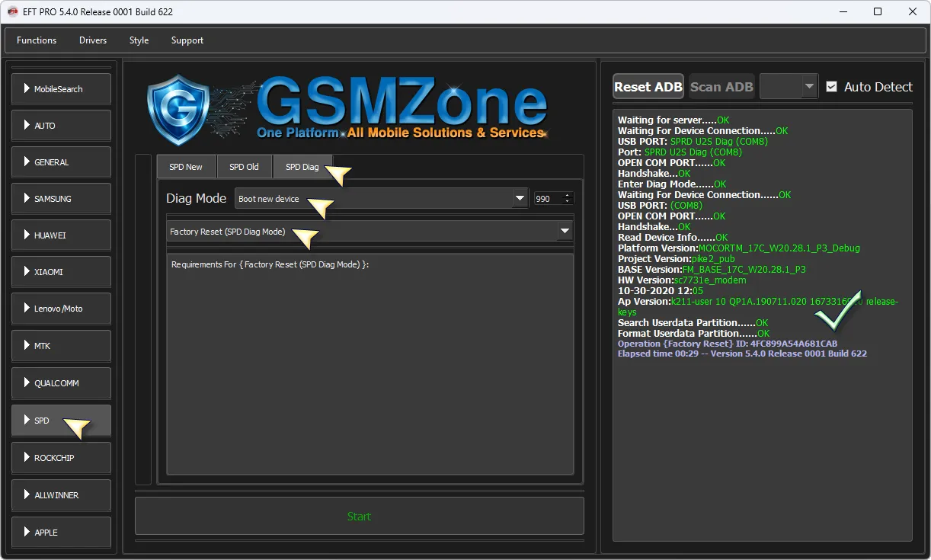Click inside the Requirements text area

click(370, 366)
